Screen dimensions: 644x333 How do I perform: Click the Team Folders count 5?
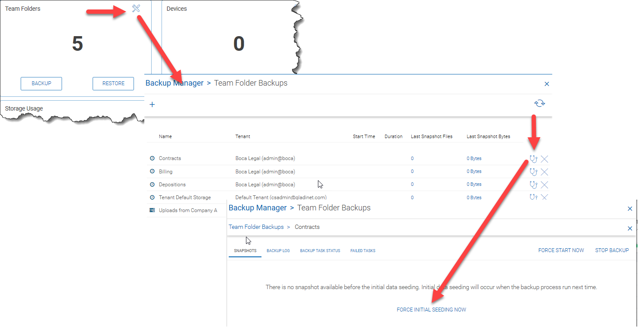(78, 43)
